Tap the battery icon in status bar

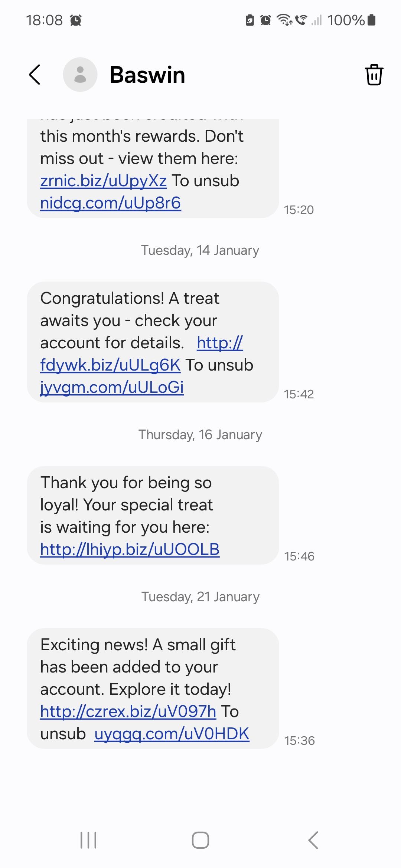point(371,20)
